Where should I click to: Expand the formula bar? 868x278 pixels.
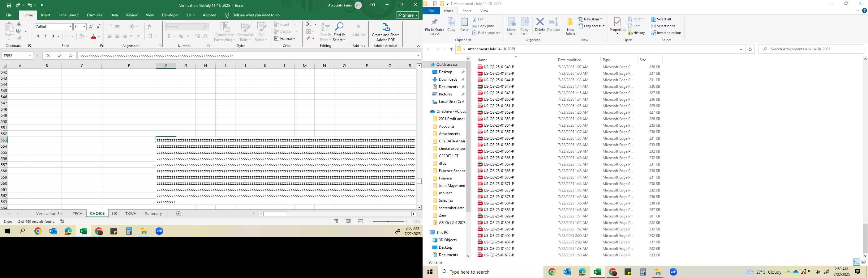coord(419,56)
